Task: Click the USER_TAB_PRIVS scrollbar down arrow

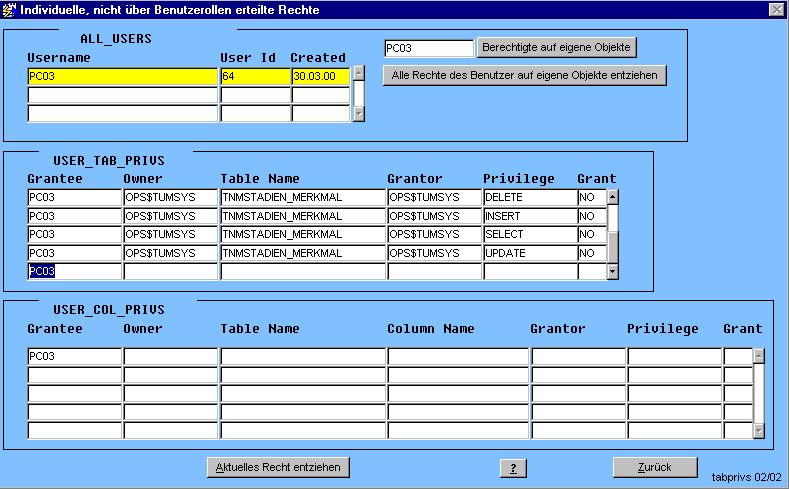Action: click(x=613, y=271)
